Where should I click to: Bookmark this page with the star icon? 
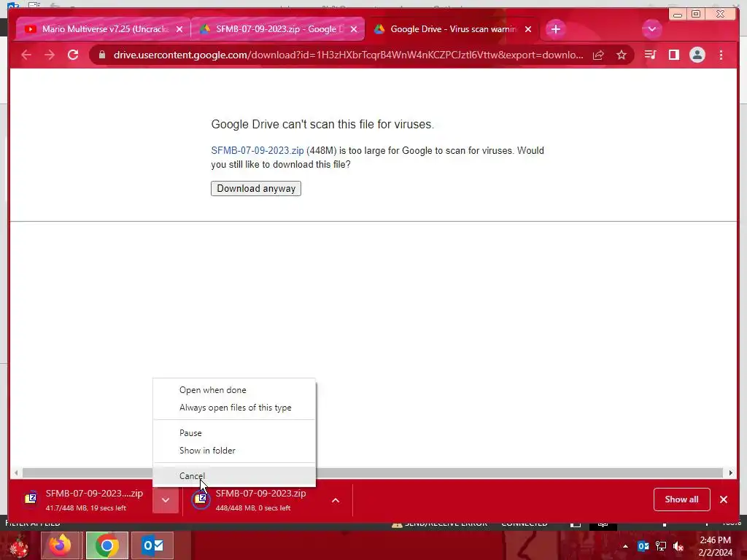point(622,55)
